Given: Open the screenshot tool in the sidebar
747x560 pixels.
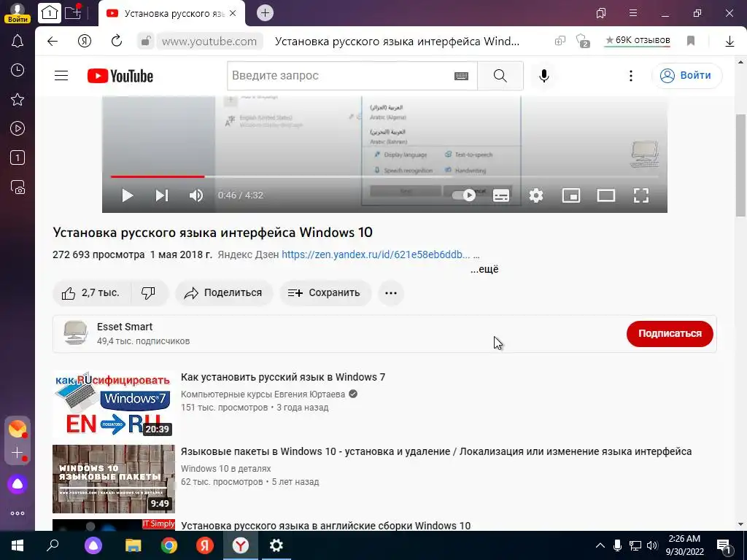Looking at the screenshot, I should (x=18, y=187).
